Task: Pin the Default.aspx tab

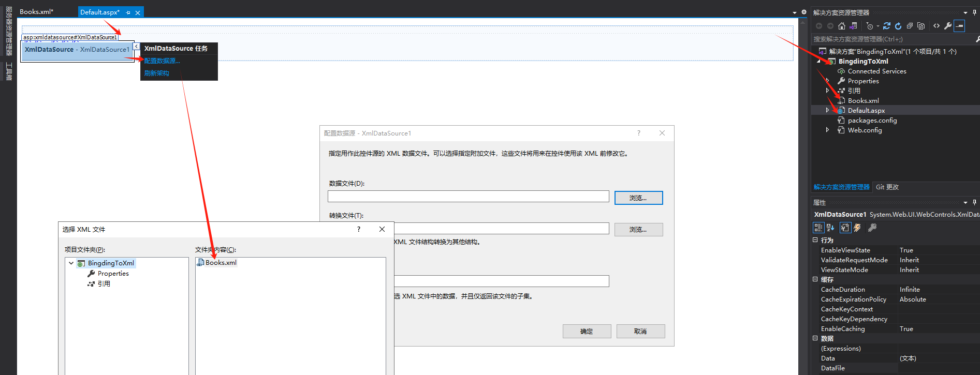Action: coord(128,12)
